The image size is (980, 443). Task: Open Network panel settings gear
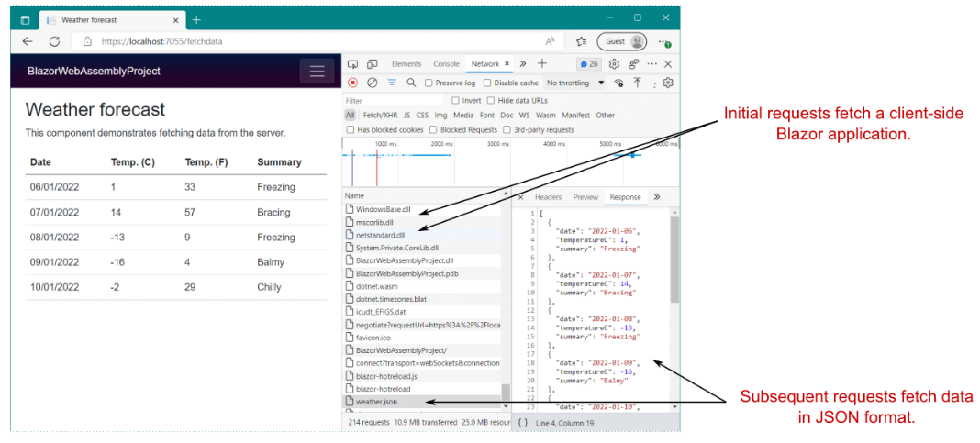click(x=667, y=83)
